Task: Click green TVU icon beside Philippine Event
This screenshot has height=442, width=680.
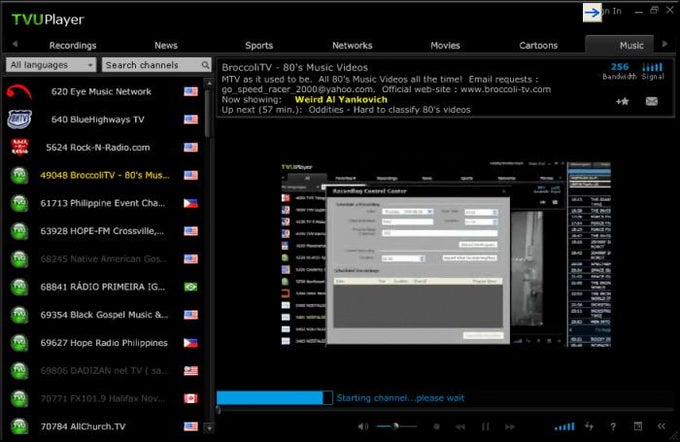Action: click(19, 203)
